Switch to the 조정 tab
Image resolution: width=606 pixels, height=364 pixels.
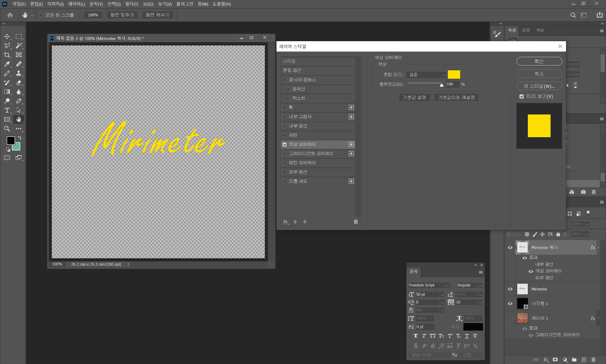[x=526, y=30]
